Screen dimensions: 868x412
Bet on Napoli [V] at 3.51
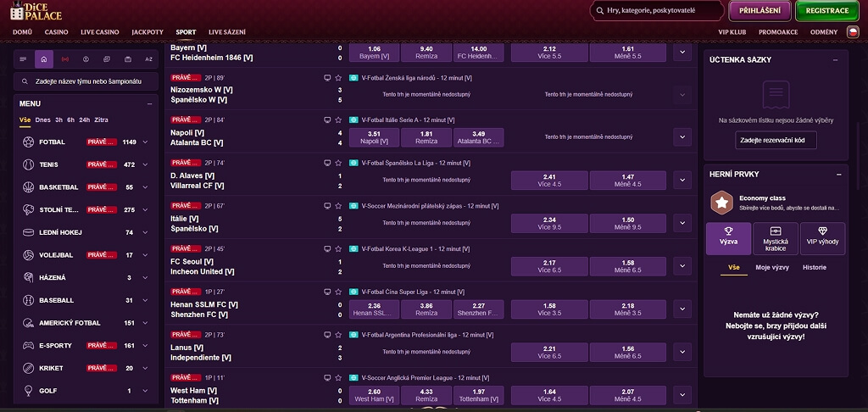(x=374, y=137)
